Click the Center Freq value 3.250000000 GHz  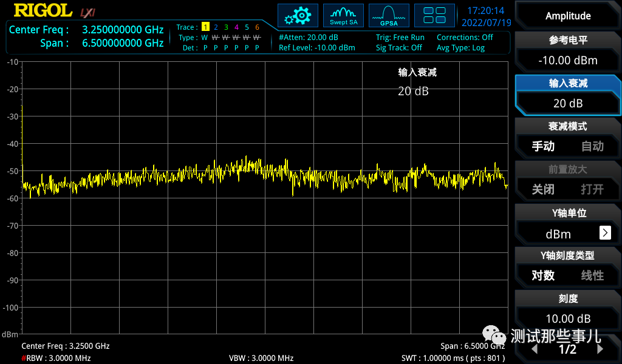(x=123, y=30)
